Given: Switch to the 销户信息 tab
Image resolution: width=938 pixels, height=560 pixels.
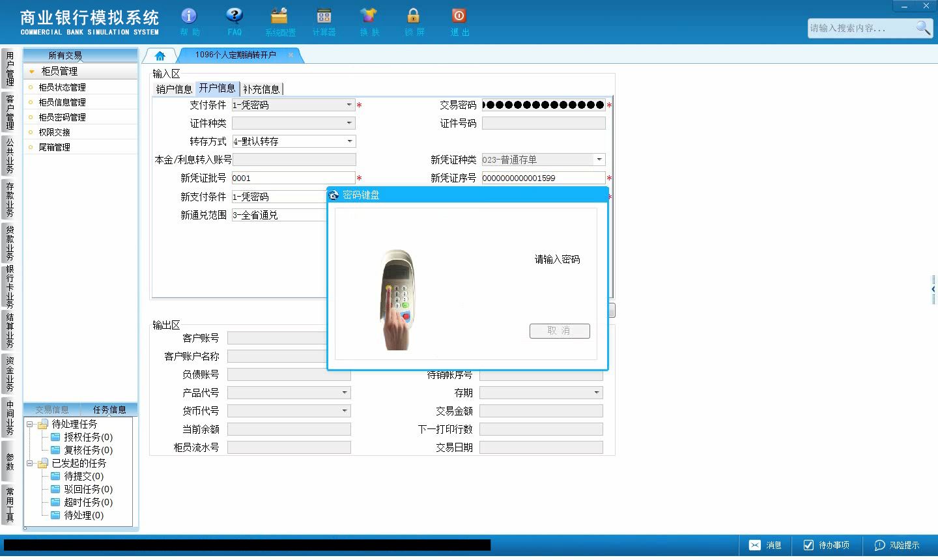Looking at the screenshot, I should point(174,89).
